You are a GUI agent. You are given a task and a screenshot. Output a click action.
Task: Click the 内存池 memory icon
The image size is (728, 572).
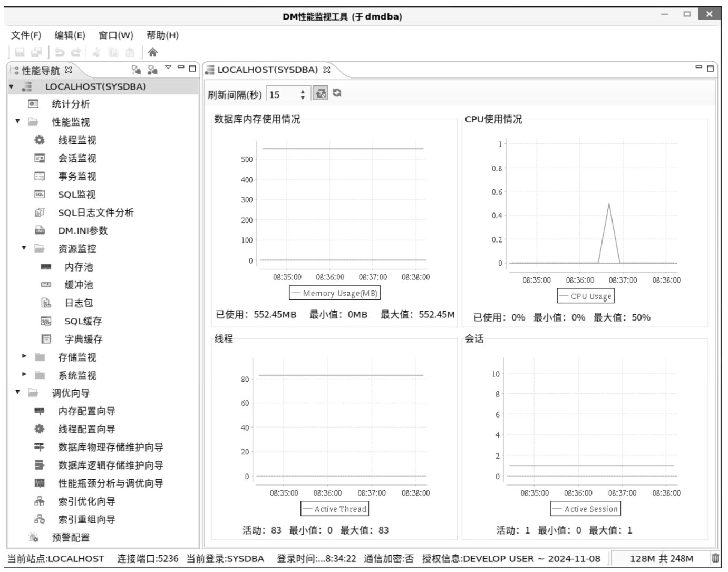coord(46,267)
